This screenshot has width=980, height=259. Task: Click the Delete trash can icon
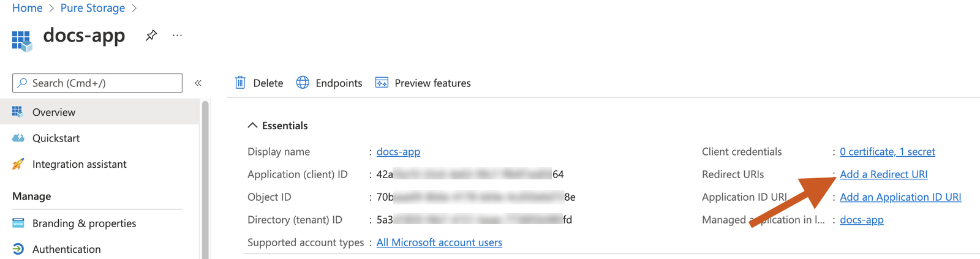240,83
